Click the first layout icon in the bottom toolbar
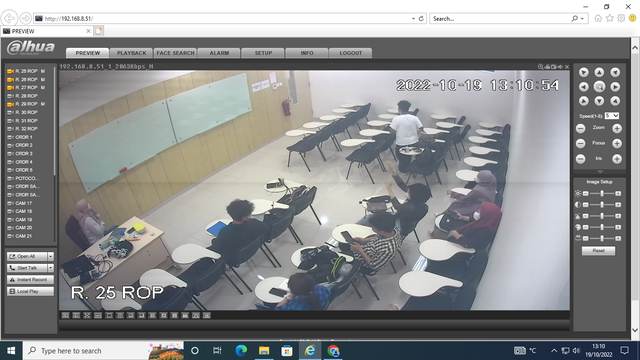 pyautogui.click(x=65, y=316)
